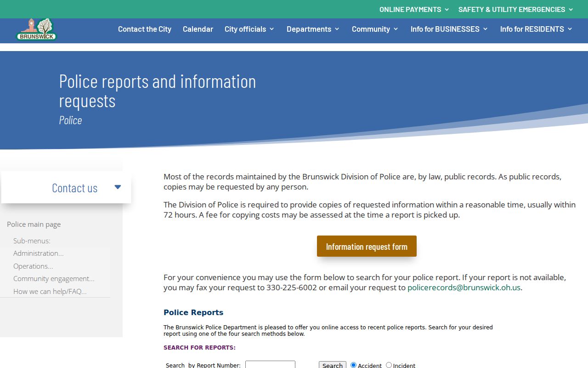Expand the Contact us panel
The image size is (588, 368).
tap(66, 187)
